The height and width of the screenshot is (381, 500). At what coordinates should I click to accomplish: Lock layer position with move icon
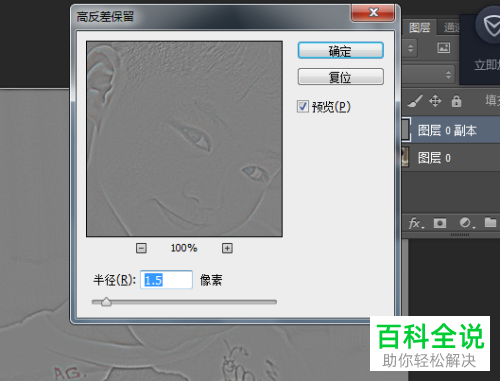[x=435, y=101]
